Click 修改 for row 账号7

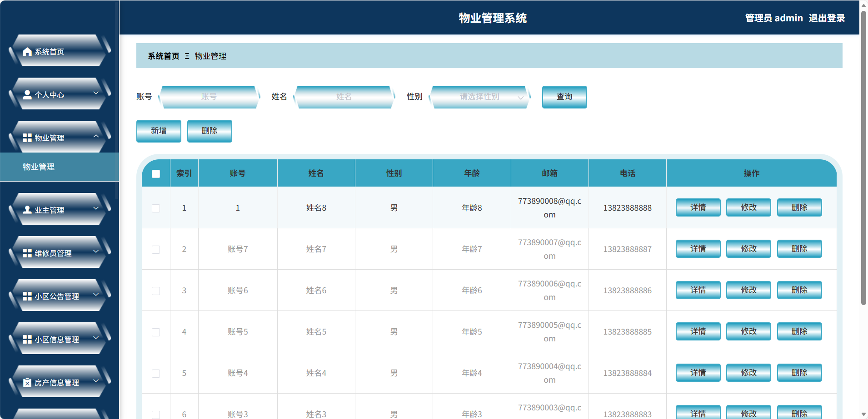(748, 249)
